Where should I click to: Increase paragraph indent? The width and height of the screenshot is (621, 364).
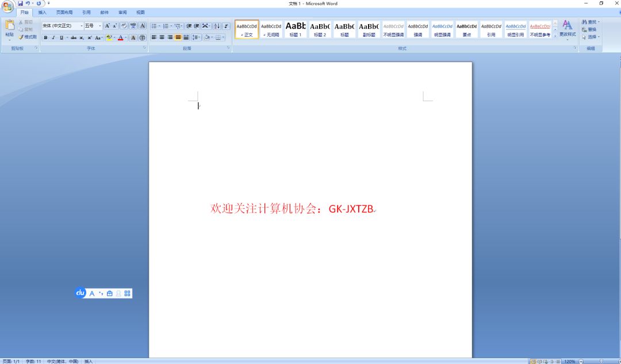click(197, 26)
